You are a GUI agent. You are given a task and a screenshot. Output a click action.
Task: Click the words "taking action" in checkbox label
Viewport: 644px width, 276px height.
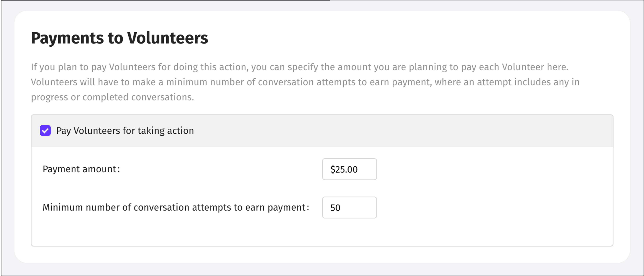click(x=166, y=131)
